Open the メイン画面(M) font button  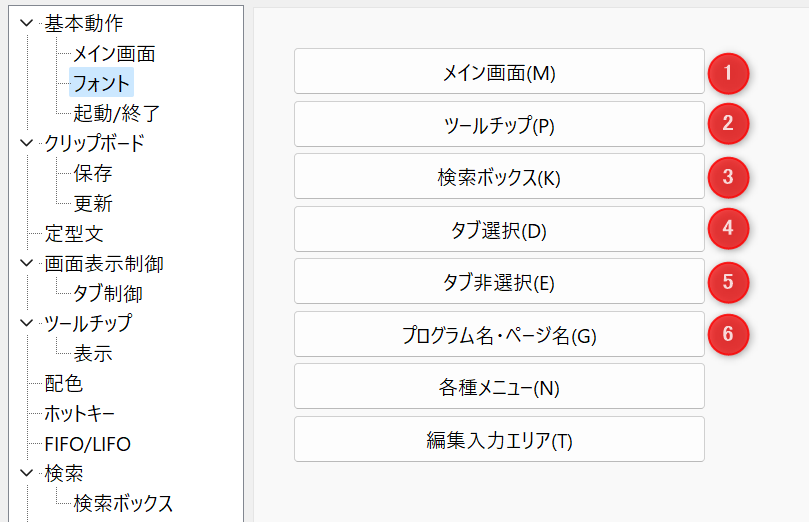tap(499, 72)
